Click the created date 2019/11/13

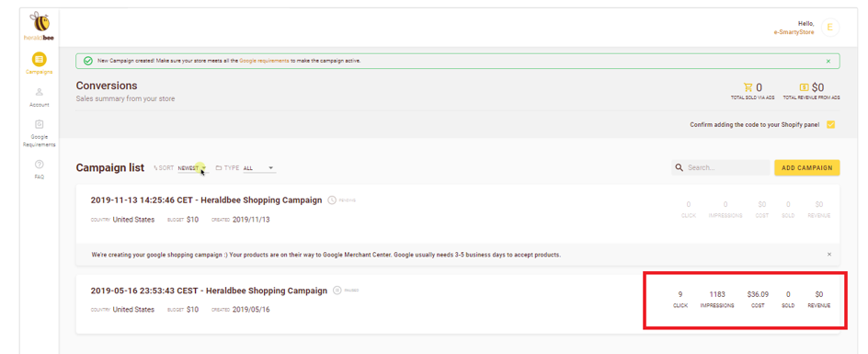pyautogui.click(x=251, y=220)
